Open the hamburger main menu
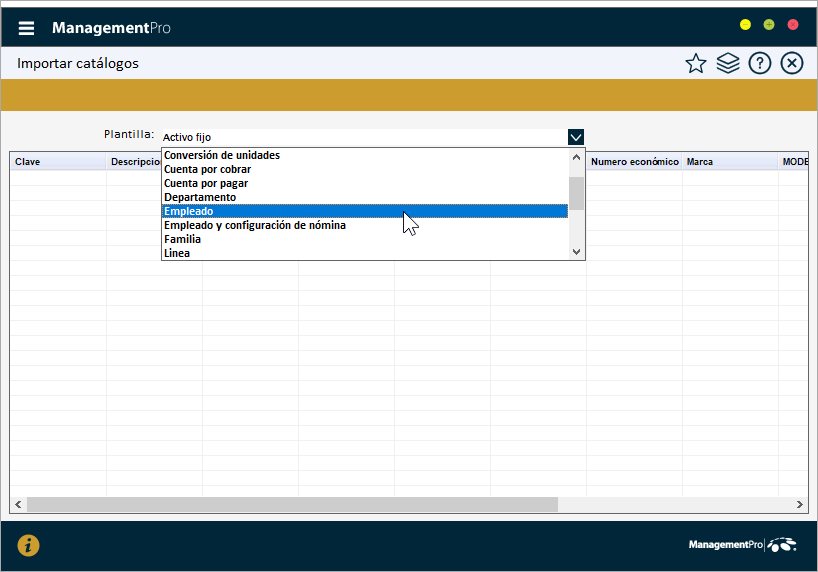Image resolution: width=818 pixels, height=572 pixels. pyautogui.click(x=26, y=28)
